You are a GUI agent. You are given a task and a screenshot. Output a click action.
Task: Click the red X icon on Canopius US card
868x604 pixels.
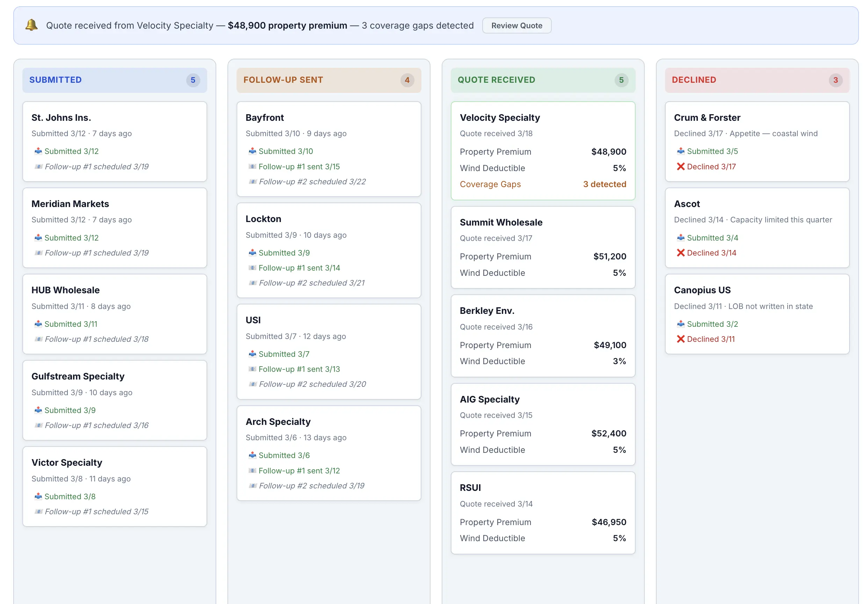pos(680,339)
